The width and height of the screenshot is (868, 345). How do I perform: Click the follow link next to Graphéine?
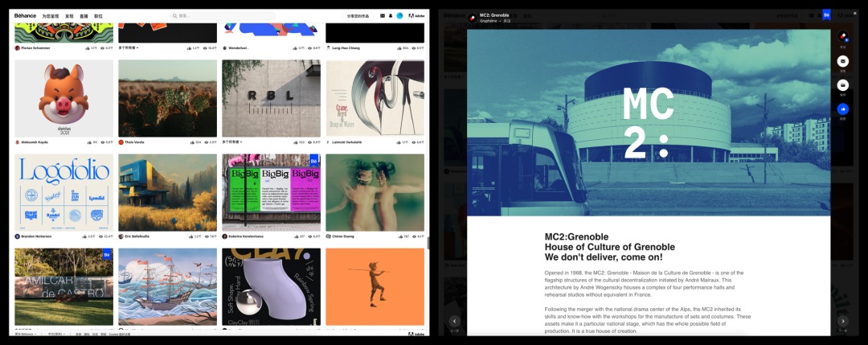[506, 20]
